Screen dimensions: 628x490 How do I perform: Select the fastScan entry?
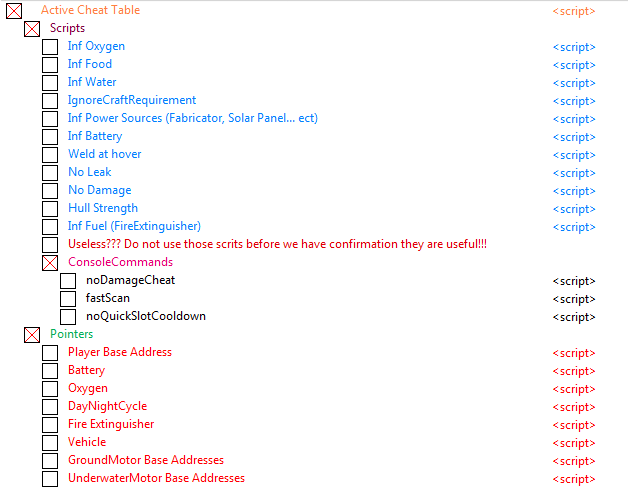pos(108,298)
